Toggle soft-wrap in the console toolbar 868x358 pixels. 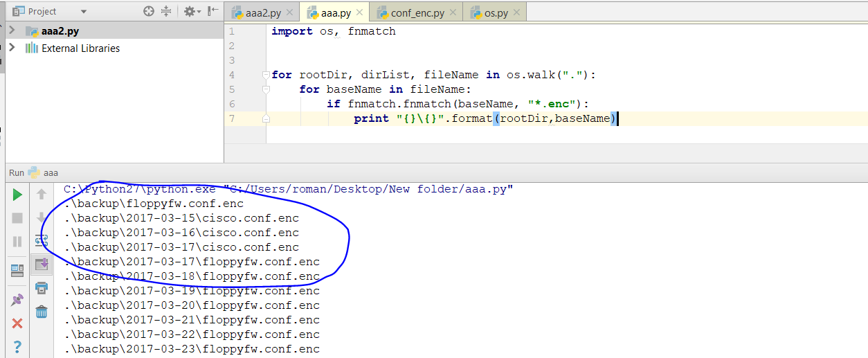click(x=42, y=240)
